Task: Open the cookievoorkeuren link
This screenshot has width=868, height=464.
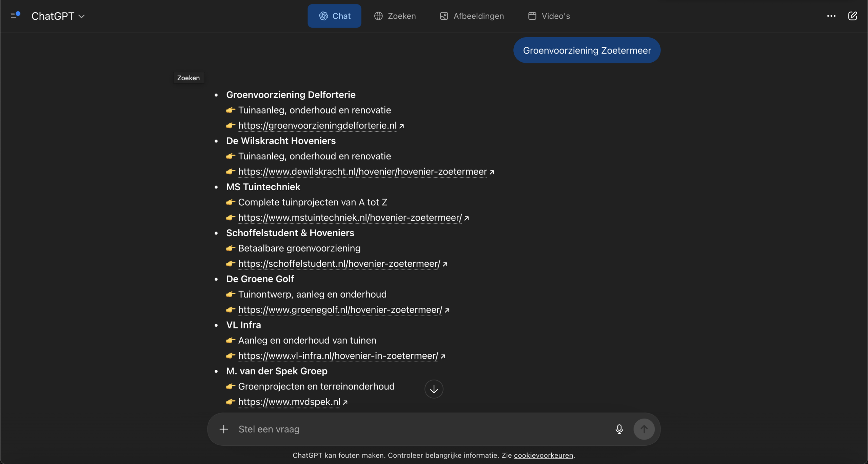Action: (543, 455)
